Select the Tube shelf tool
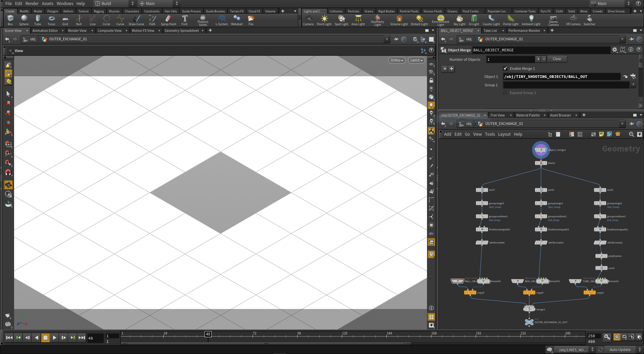The image size is (644, 354). tap(38, 20)
